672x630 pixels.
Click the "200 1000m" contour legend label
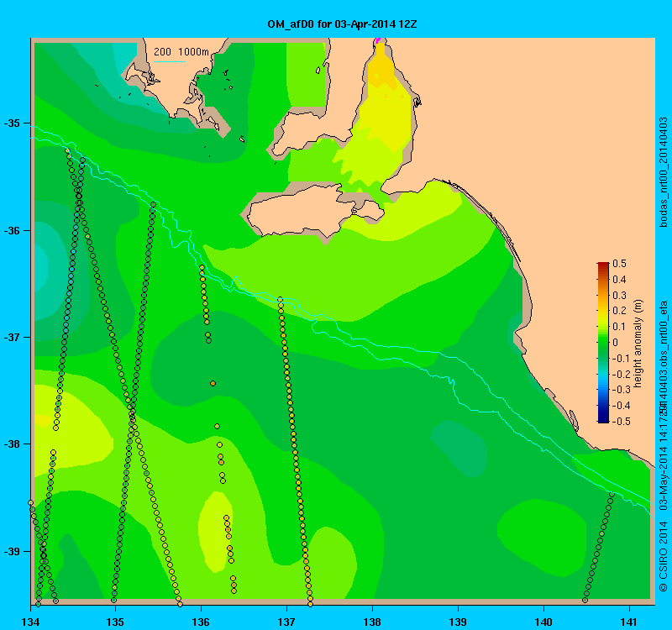[x=181, y=52]
